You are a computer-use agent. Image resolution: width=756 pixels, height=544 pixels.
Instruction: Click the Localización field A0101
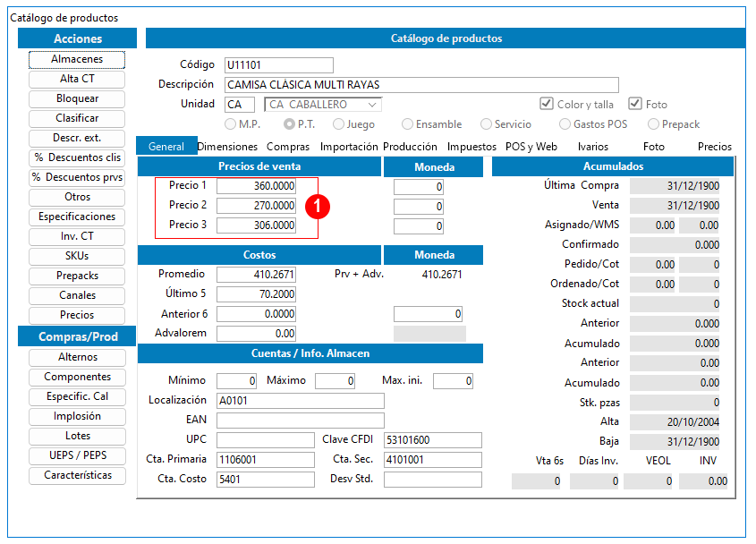click(x=301, y=401)
